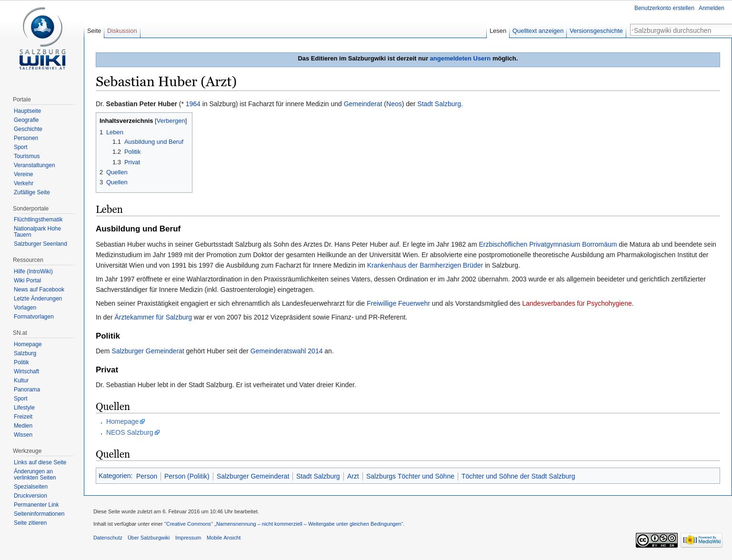Screen dimensions: 732x560
Task: Open News auf Facebook link
Action: click(39, 290)
